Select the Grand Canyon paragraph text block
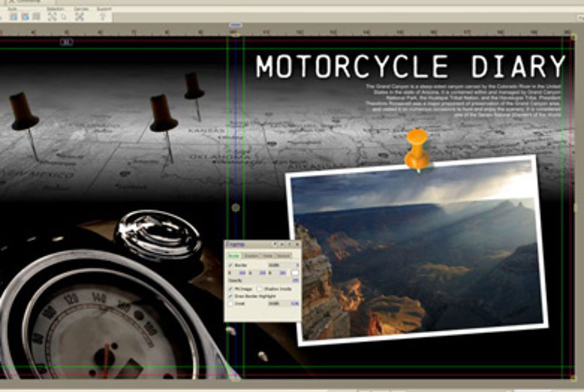Screen dimensions: 584x392 click(x=463, y=101)
